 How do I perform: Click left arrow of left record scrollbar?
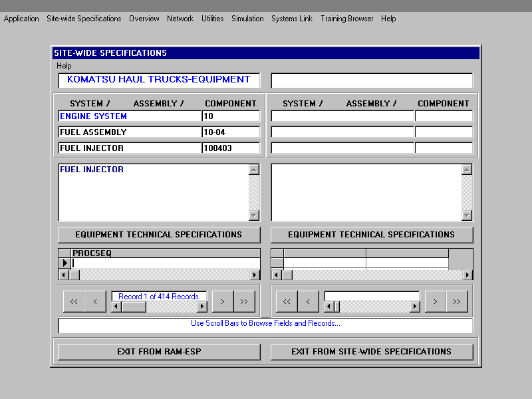116,307
